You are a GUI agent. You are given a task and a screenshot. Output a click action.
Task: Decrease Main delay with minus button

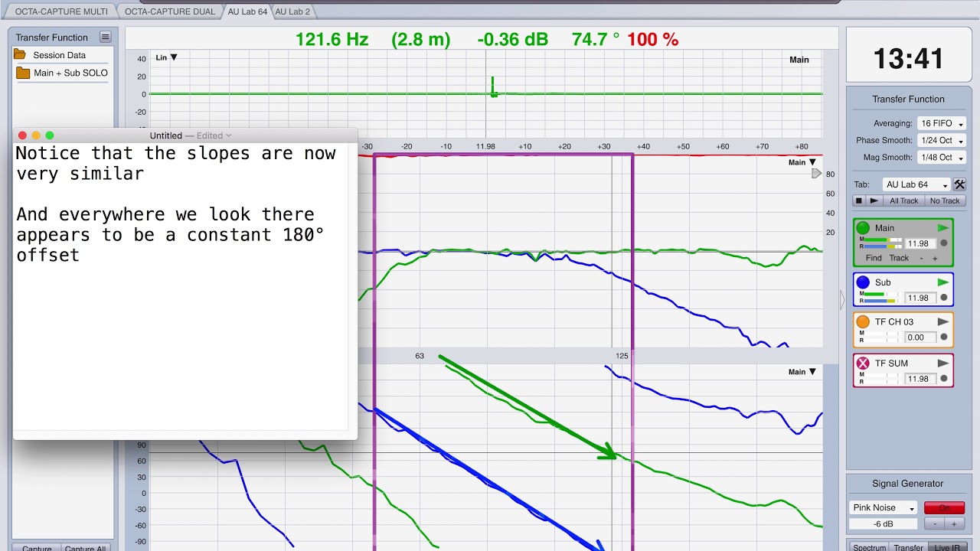coord(921,258)
